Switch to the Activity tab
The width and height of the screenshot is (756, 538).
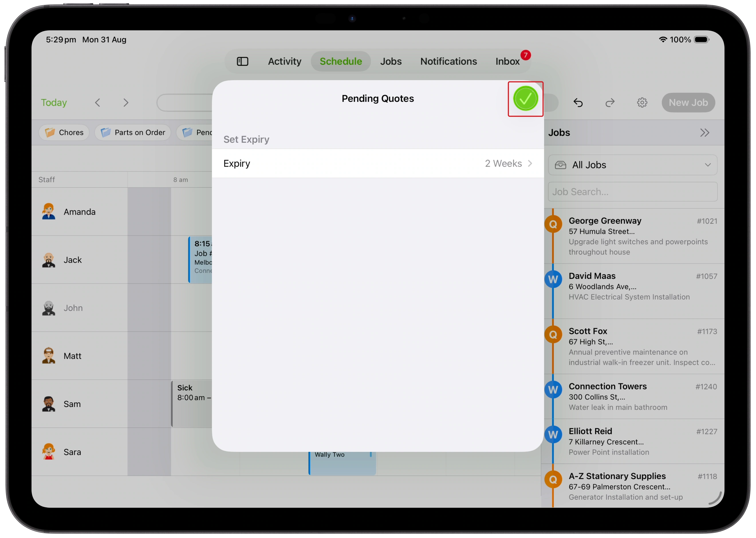[284, 62]
